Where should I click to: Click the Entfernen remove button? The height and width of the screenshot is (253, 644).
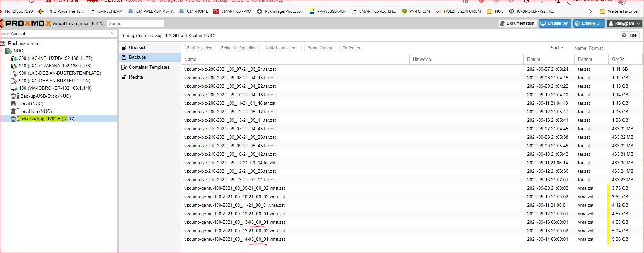[351, 48]
